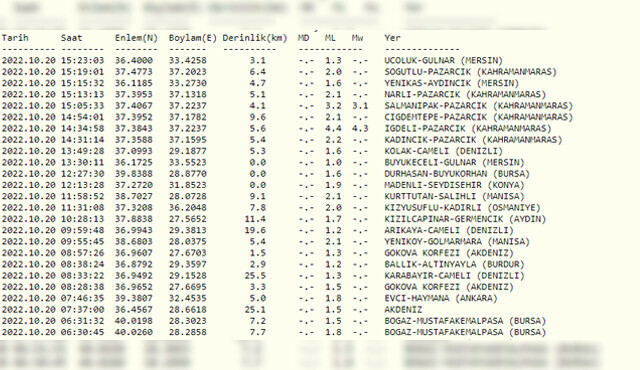Click the 'ML' column header
Image resolution: width=640 pixels, height=370 pixels.
coord(330,38)
